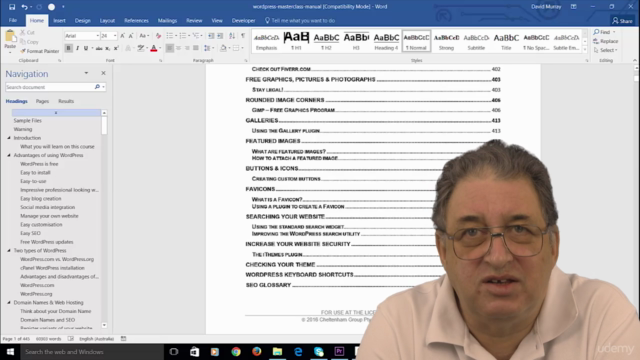Screen dimensions: 640x360
Task: Open paragraph shading color
Action: coord(223,48)
